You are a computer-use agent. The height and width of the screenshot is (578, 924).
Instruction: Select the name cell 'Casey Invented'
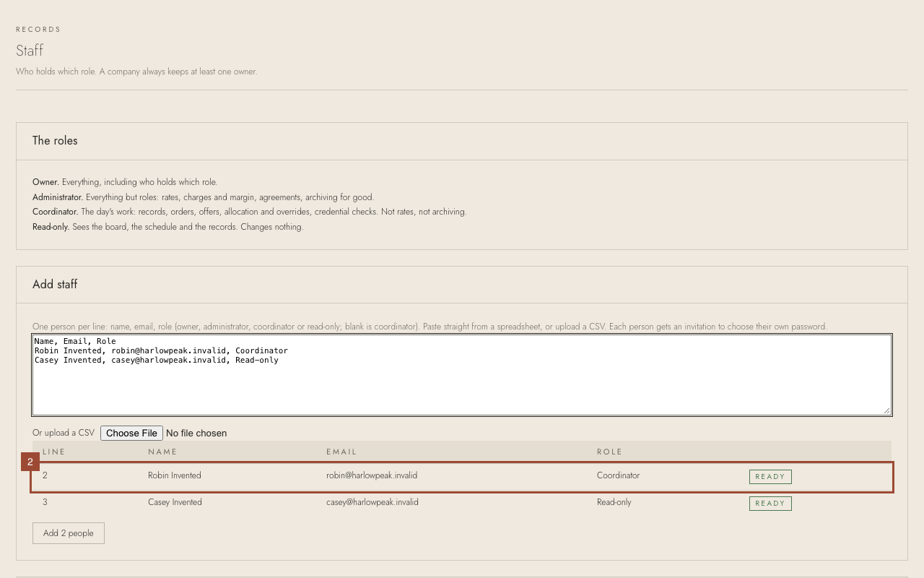(x=175, y=502)
